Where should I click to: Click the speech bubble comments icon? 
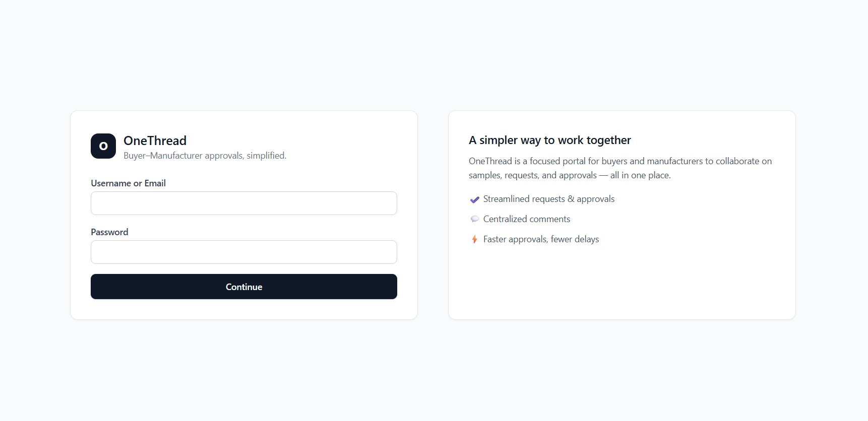point(474,219)
